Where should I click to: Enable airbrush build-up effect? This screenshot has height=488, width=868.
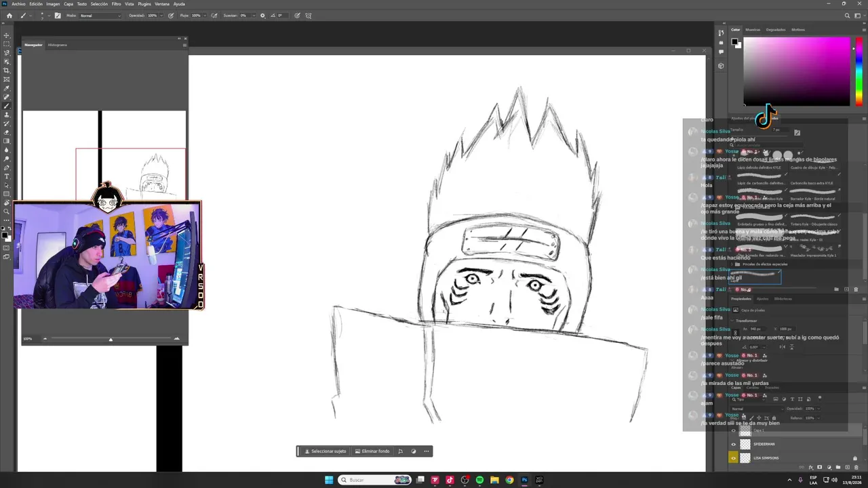coord(214,16)
